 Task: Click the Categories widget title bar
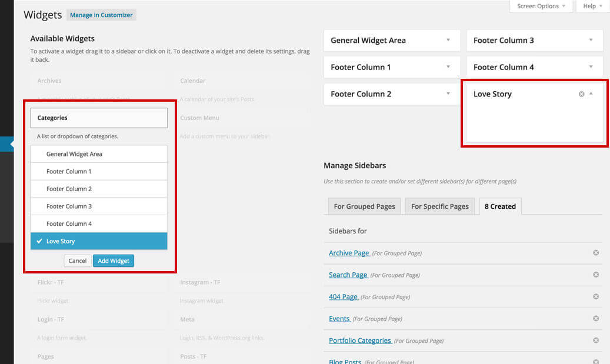[x=99, y=118]
